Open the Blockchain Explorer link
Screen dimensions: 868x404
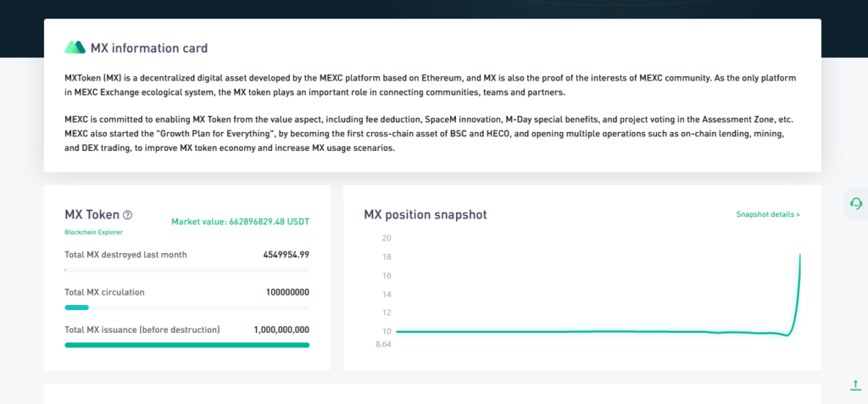(x=93, y=231)
